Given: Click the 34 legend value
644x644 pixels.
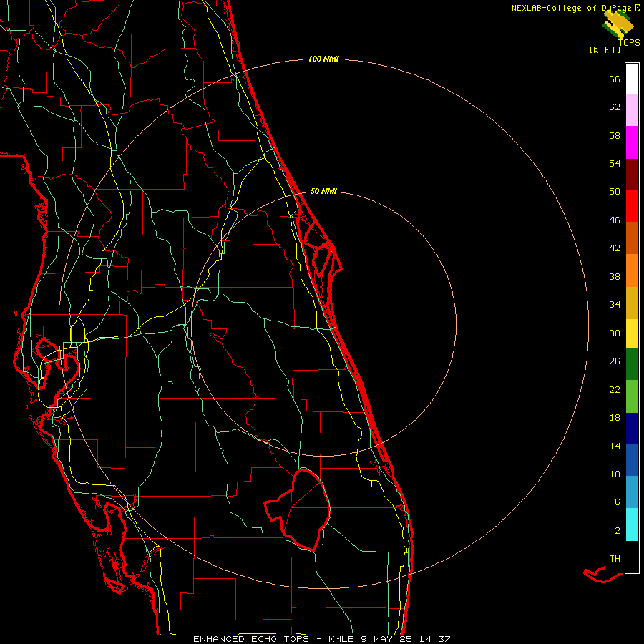Looking at the screenshot, I should pyautogui.click(x=615, y=305).
